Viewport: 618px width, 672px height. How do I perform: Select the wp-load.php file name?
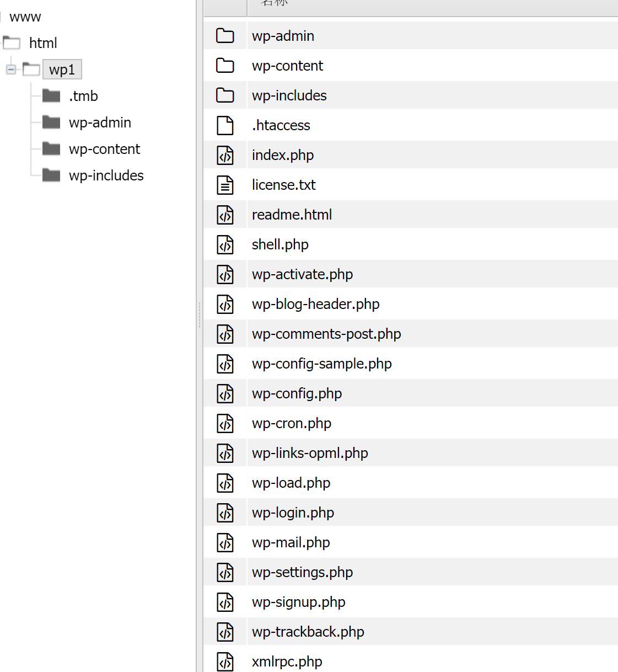click(x=291, y=483)
